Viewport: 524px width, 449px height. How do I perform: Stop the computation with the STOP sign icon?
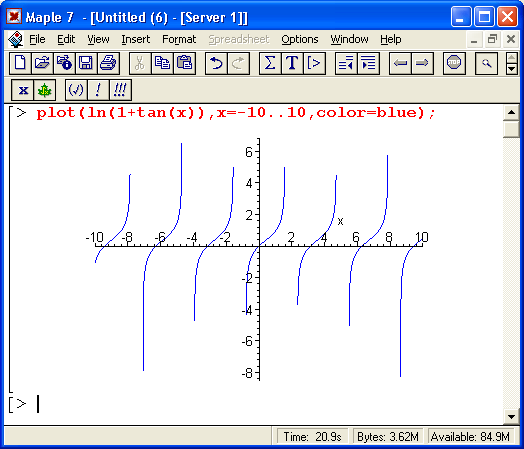[454, 63]
